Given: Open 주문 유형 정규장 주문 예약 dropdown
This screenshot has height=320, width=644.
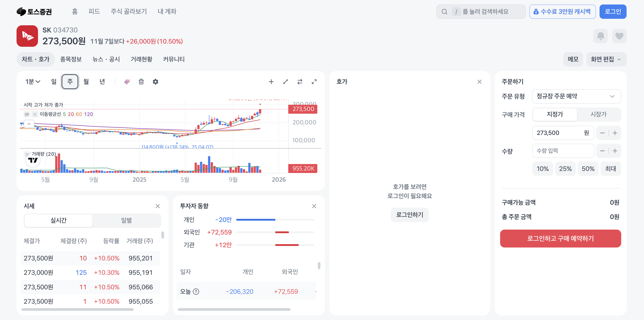Looking at the screenshot, I should 576,96.
